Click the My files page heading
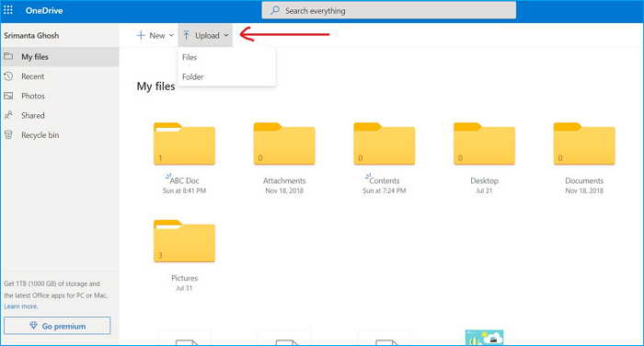 click(x=155, y=86)
